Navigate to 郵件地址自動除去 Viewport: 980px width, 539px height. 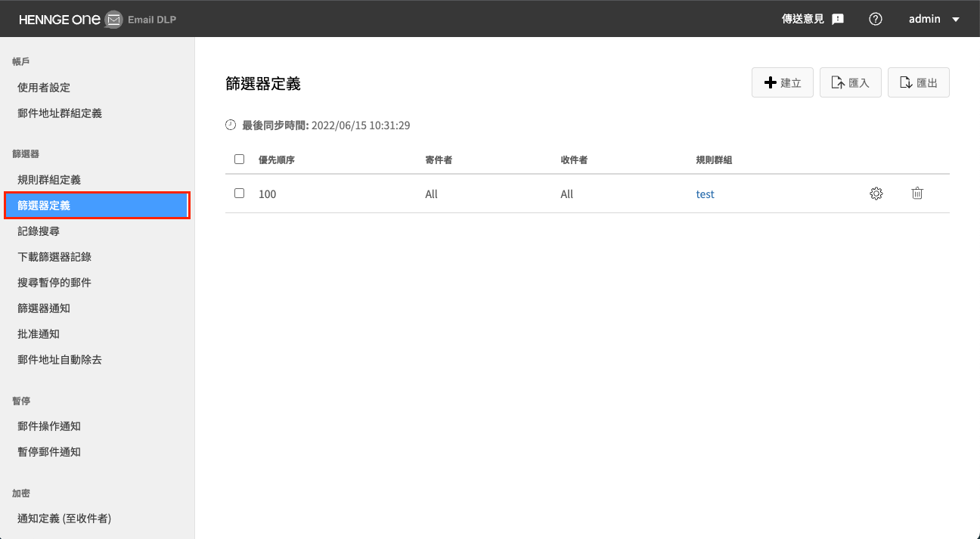point(60,360)
